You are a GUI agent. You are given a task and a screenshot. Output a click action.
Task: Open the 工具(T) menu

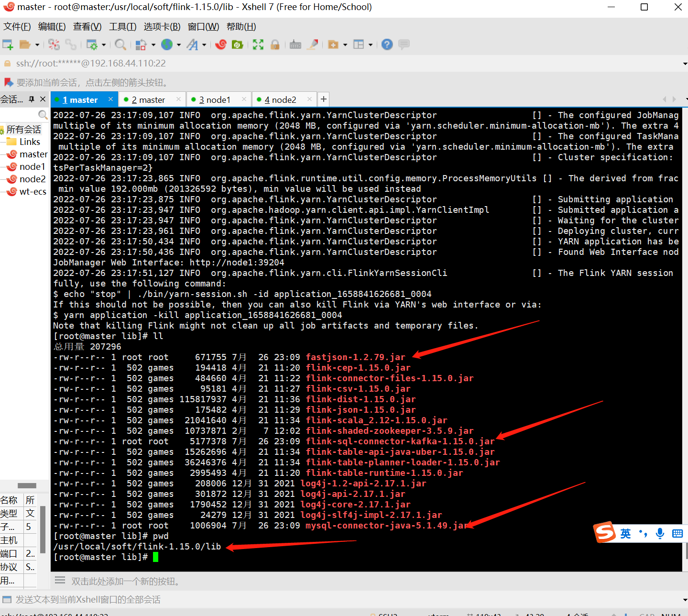click(123, 27)
